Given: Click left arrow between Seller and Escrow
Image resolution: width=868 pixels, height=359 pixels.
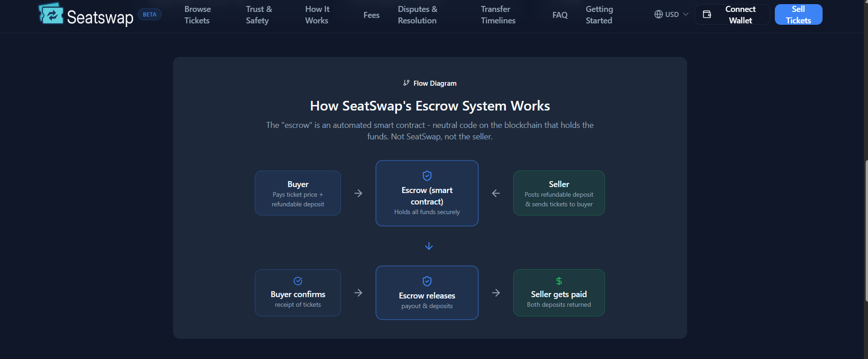Looking at the screenshot, I should point(496,193).
